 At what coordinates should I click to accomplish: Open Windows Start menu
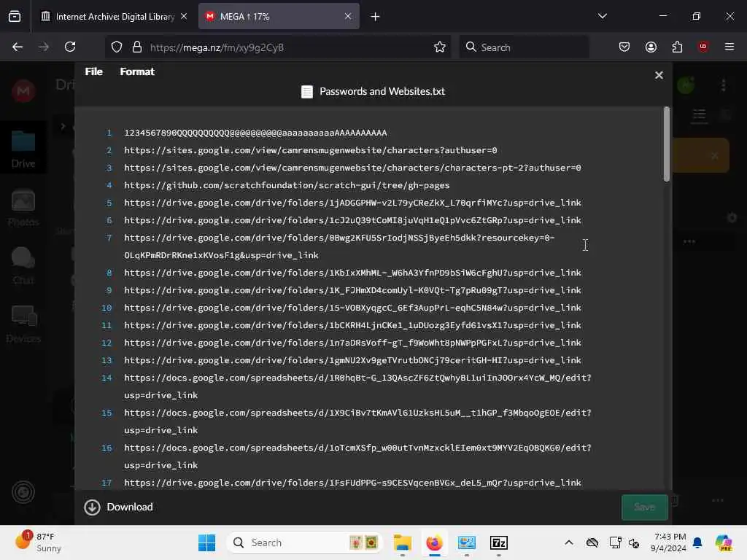[206, 542]
